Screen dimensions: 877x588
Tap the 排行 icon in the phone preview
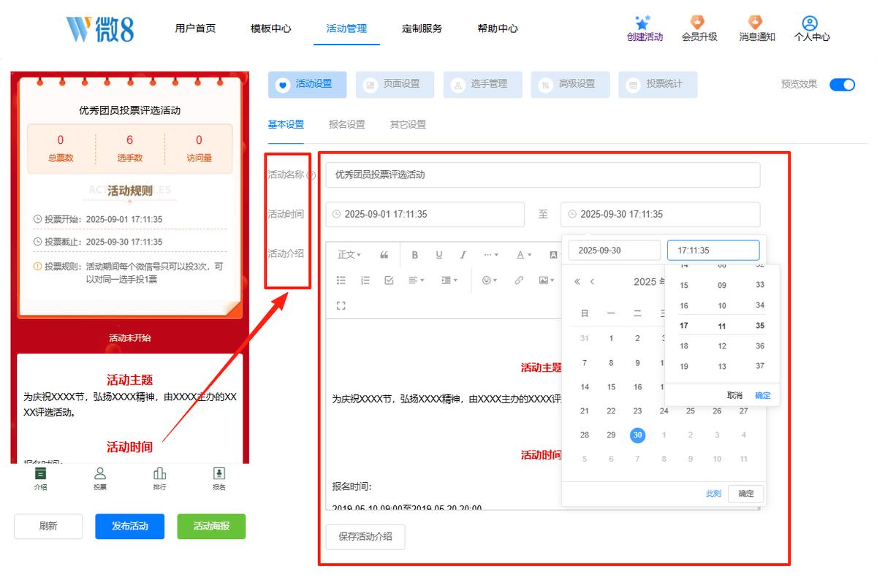click(159, 479)
